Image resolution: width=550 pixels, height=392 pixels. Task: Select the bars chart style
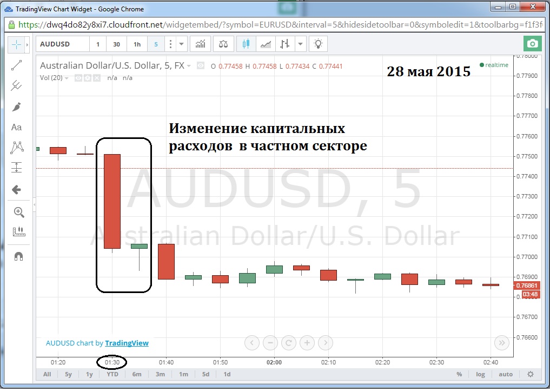pyautogui.click(x=285, y=44)
